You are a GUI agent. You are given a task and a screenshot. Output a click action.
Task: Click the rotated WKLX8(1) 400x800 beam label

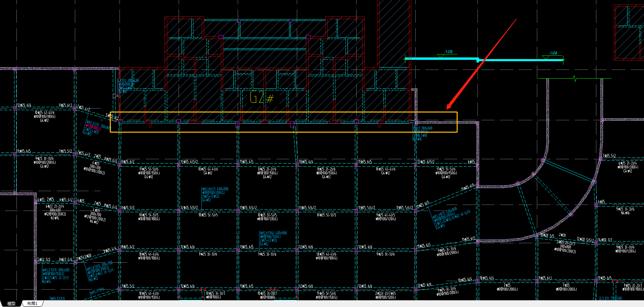445,213
